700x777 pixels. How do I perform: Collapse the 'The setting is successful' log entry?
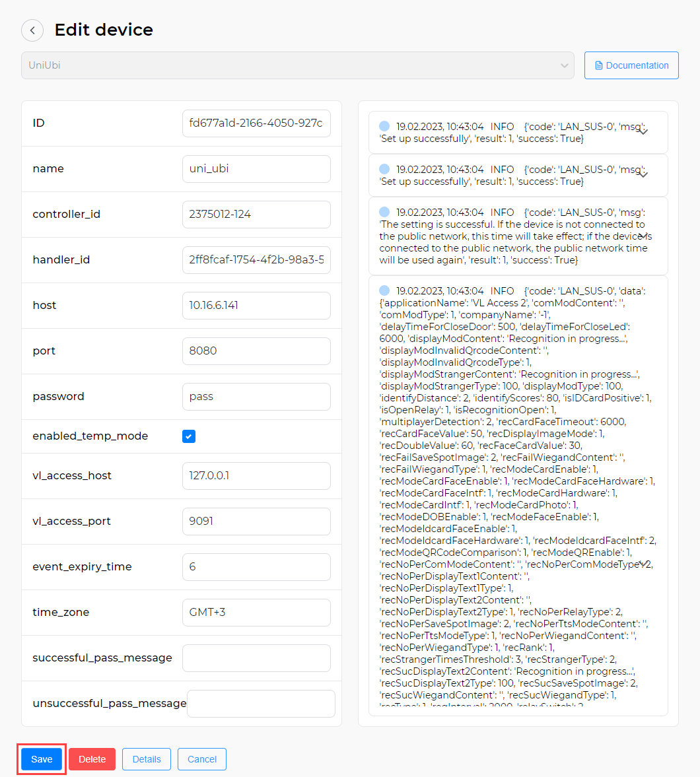(643, 236)
